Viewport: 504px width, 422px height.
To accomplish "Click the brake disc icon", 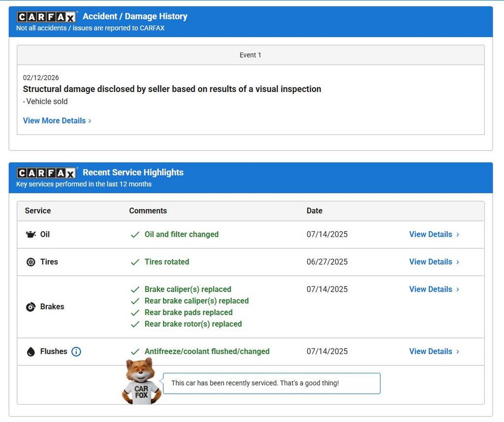I will (31, 307).
